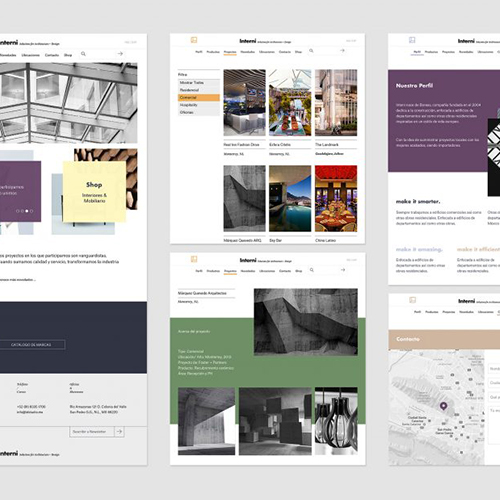This screenshot has width=500, height=500.
Task: Open the Contacto menu item on home page
Action: (52, 55)
